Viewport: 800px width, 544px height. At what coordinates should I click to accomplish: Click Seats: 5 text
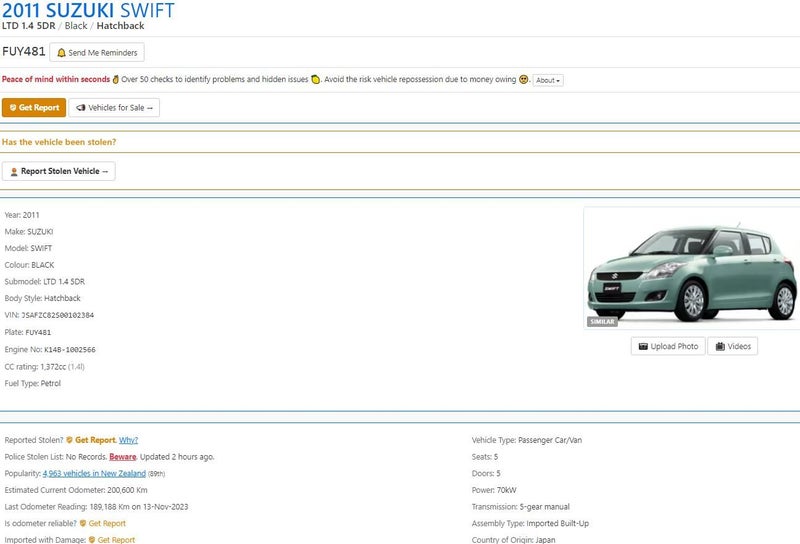point(485,457)
